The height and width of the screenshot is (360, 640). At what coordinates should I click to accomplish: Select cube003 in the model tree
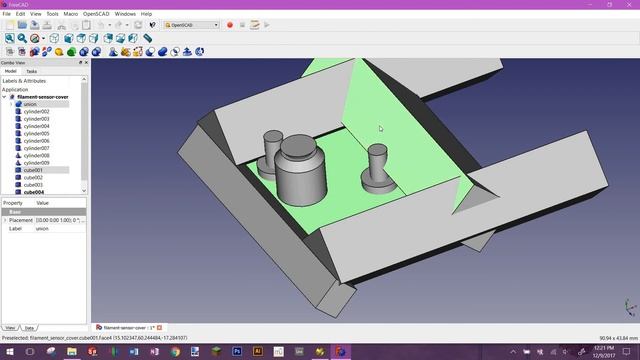point(33,185)
